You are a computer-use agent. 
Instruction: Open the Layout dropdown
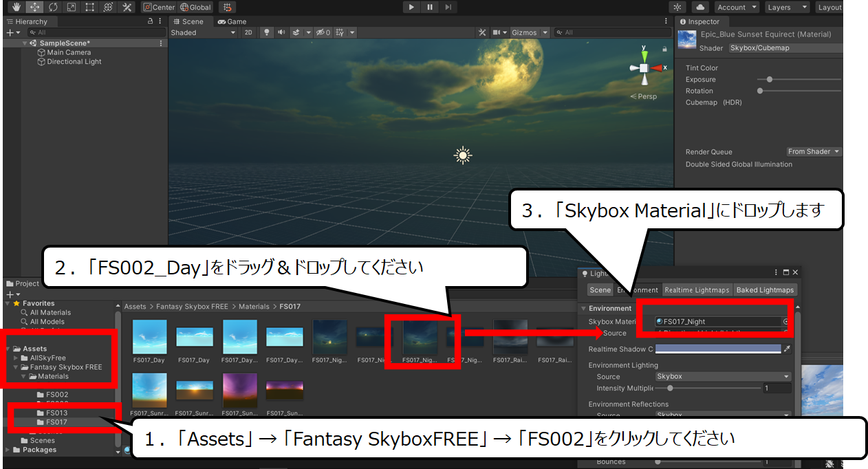[x=829, y=7]
